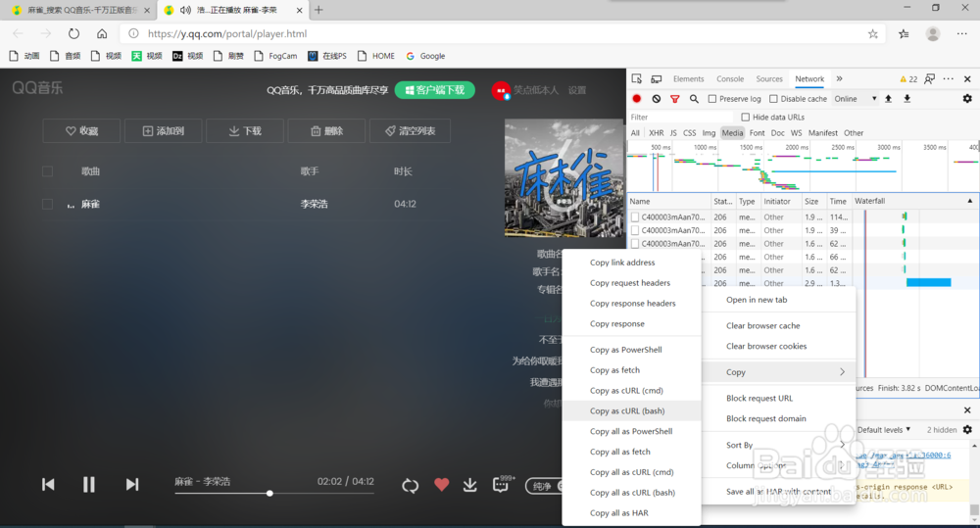Select Copy all as HAR
Image resolution: width=980 pixels, height=528 pixels.
[x=631, y=513]
